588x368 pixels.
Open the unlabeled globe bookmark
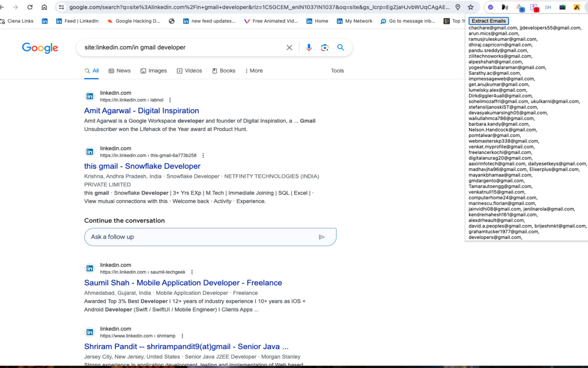[172, 21]
